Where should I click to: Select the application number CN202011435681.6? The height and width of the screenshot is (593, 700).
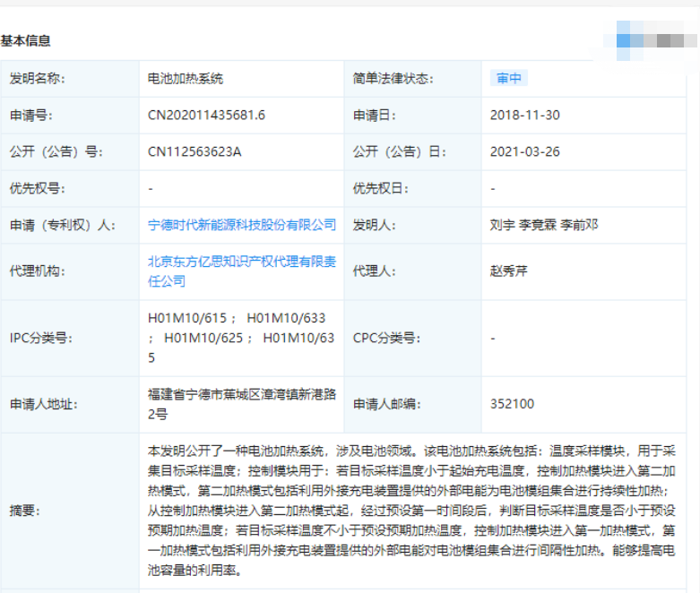pyautogui.click(x=206, y=116)
